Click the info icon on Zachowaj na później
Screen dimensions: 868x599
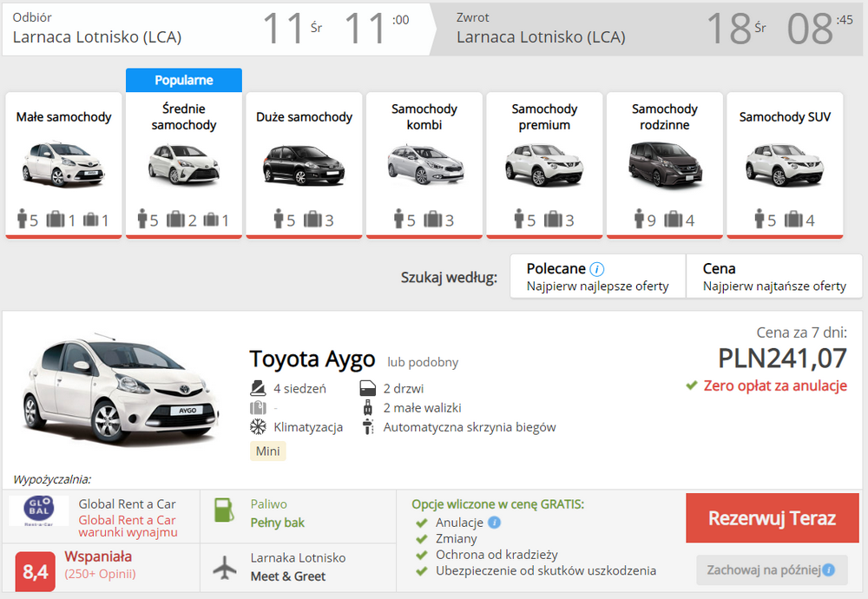pos(829,569)
